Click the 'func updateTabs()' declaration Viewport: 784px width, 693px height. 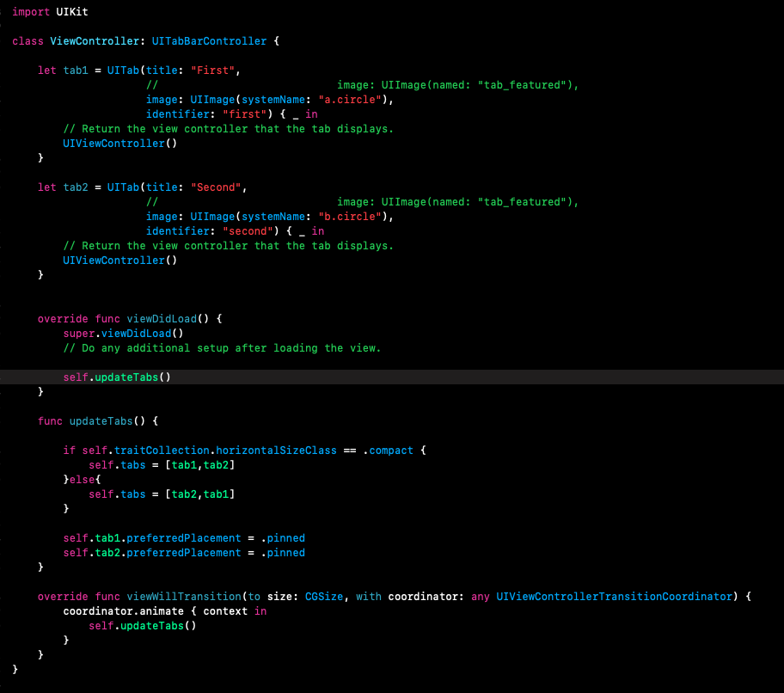(98, 421)
